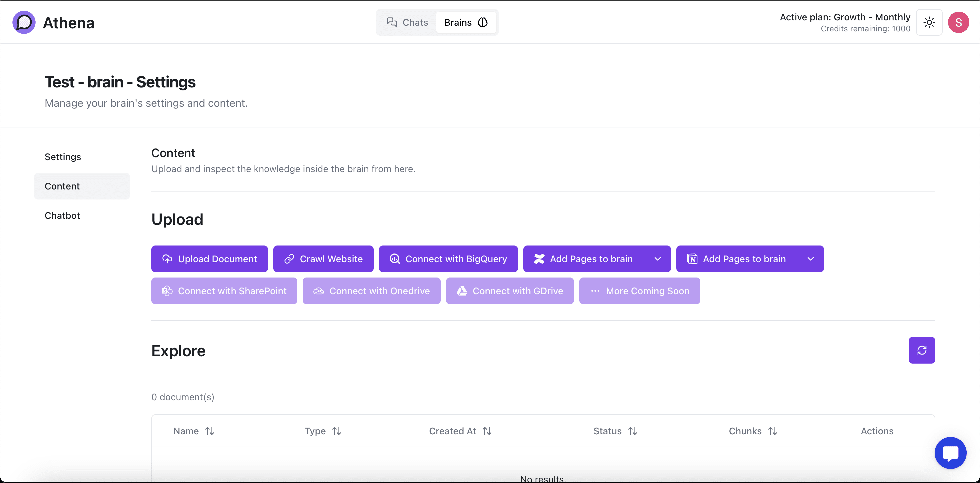Image resolution: width=980 pixels, height=483 pixels.
Task: Expand the Notion Add Pages dropdown arrow
Action: [810, 259]
